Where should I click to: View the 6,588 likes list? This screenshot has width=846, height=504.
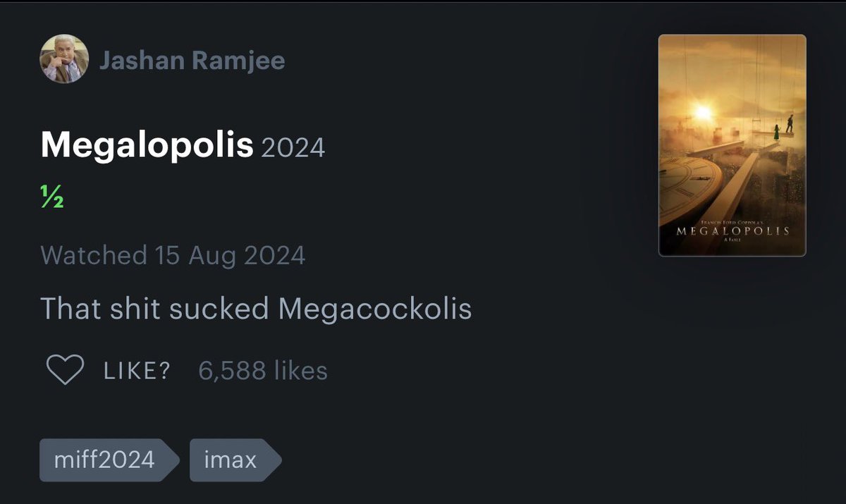click(x=263, y=371)
